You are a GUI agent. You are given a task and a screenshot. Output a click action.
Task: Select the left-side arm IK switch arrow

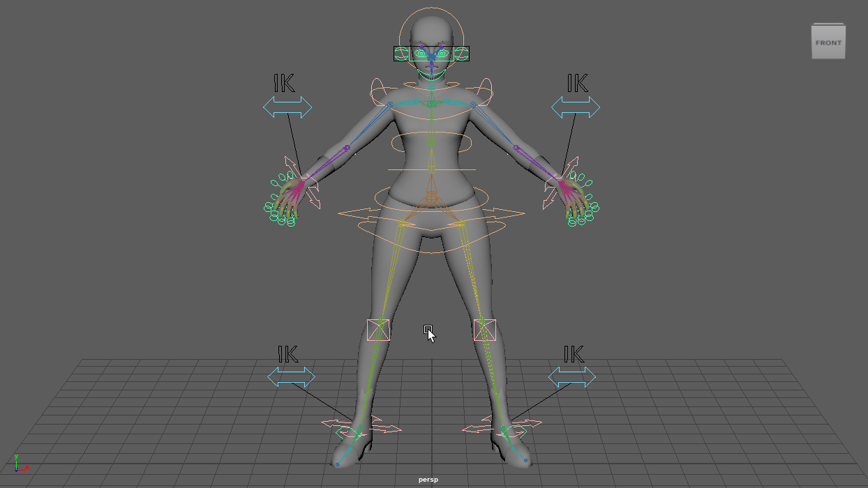(287, 107)
